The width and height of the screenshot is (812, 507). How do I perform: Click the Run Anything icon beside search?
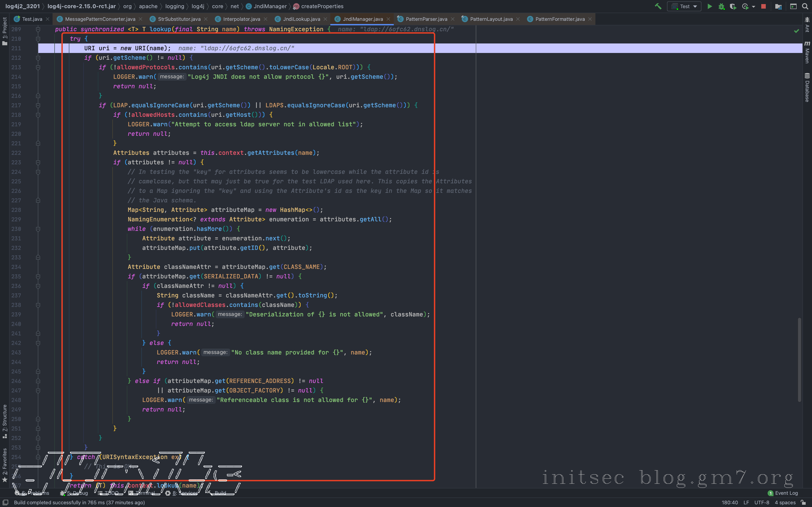pos(793,6)
